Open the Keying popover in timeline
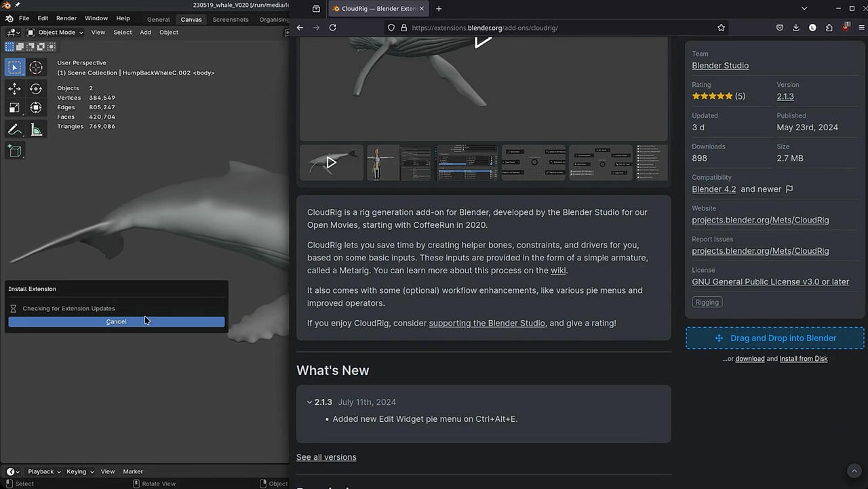 [x=79, y=471]
